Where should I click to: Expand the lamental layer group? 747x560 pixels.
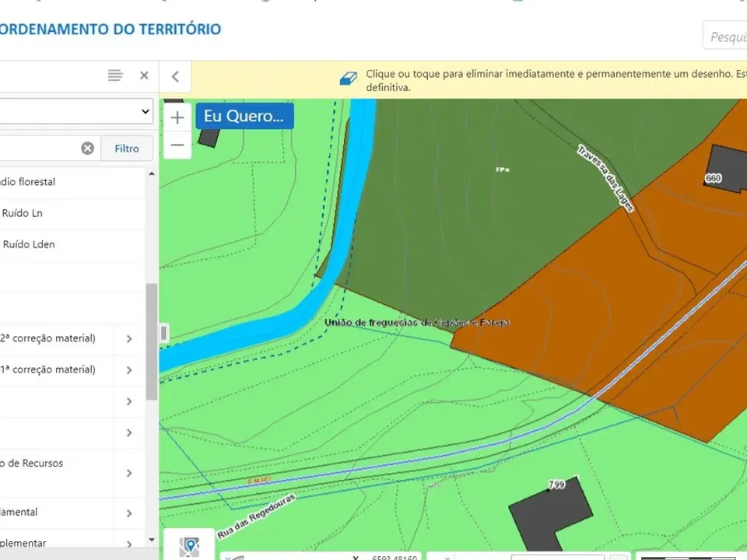[129, 513]
